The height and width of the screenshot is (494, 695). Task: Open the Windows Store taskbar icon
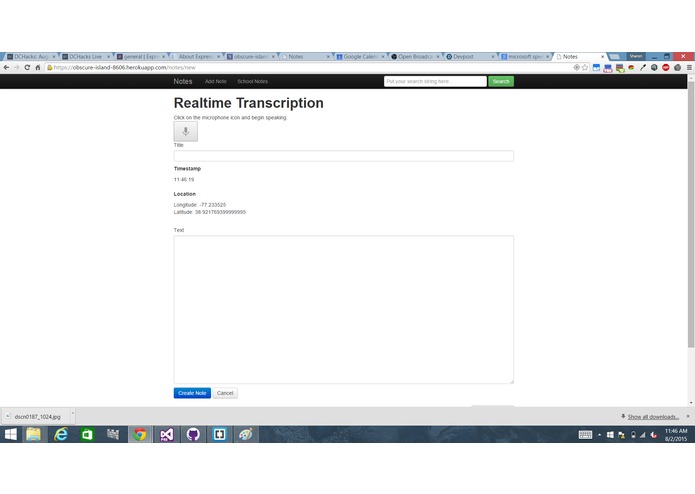[x=87, y=434]
